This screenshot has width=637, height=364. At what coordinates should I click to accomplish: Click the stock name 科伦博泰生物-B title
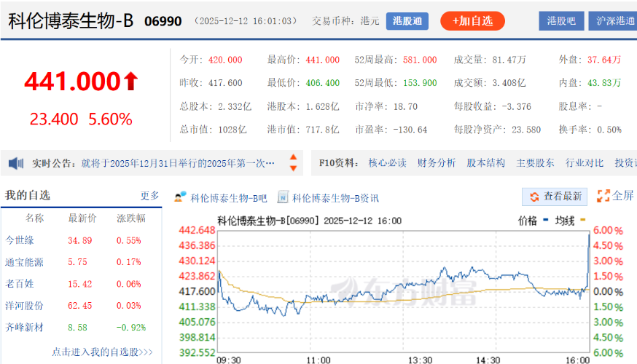tap(71, 20)
